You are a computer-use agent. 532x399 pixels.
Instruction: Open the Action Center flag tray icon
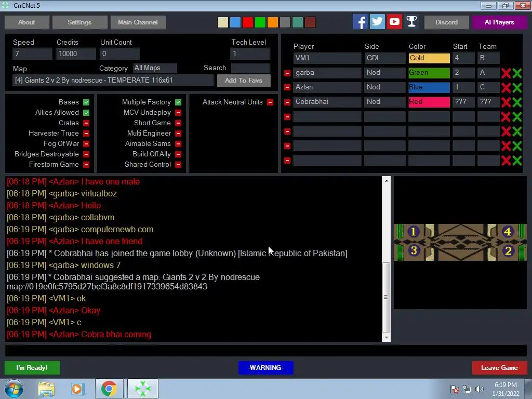tap(455, 389)
